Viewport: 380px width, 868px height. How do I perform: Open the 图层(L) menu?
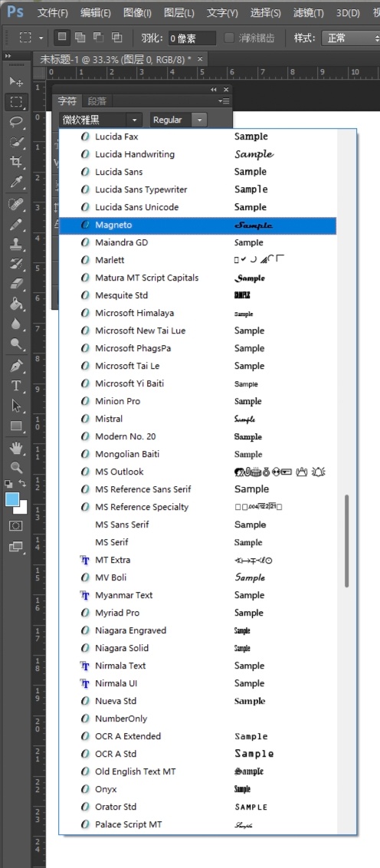coord(179,13)
